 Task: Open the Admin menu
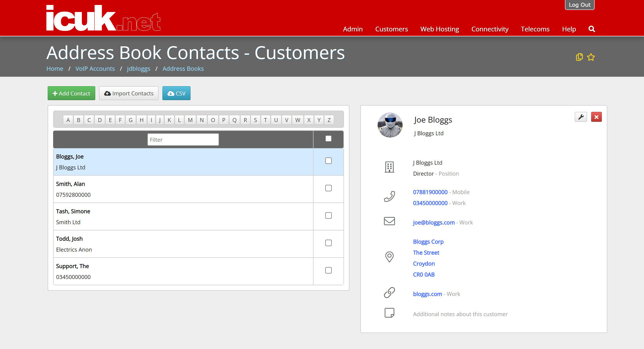[353, 29]
